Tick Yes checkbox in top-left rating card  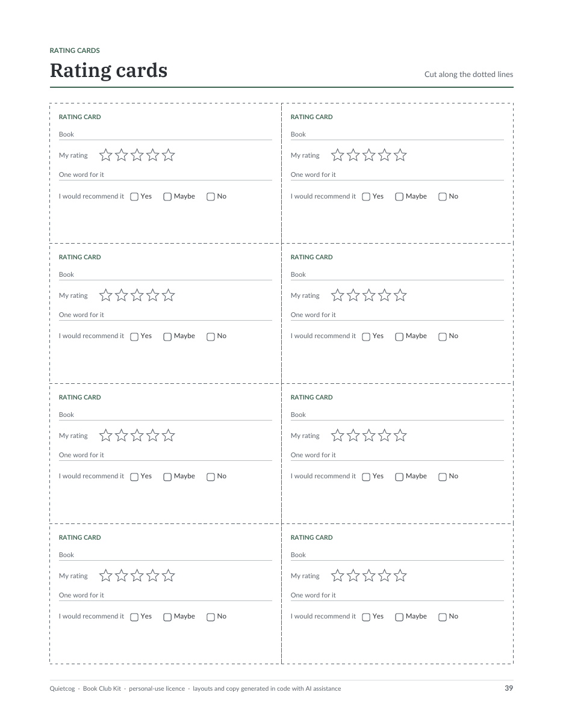pos(134,197)
